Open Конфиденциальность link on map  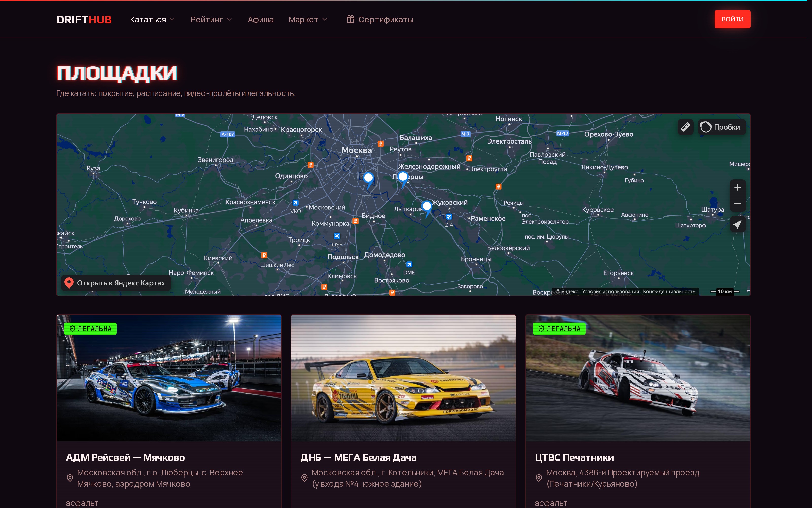point(669,291)
